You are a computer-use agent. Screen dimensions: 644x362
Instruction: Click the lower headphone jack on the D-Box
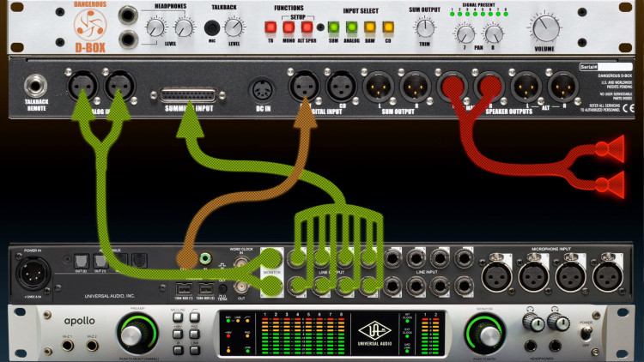click(x=128, y=39)
